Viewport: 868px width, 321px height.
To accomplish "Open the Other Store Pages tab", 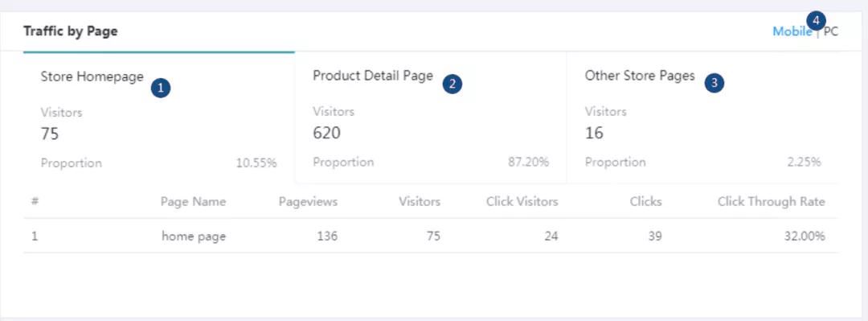I will tap(702, 117).
